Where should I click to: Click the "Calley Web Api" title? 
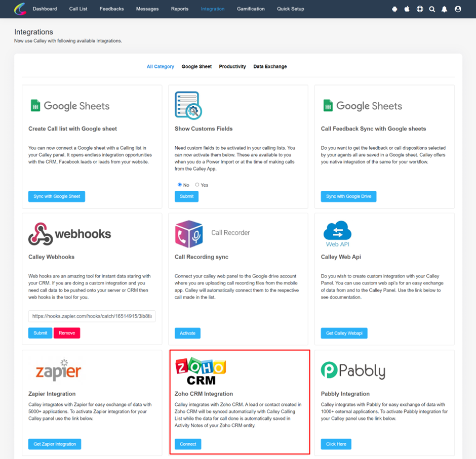click(x=341, y=257)
